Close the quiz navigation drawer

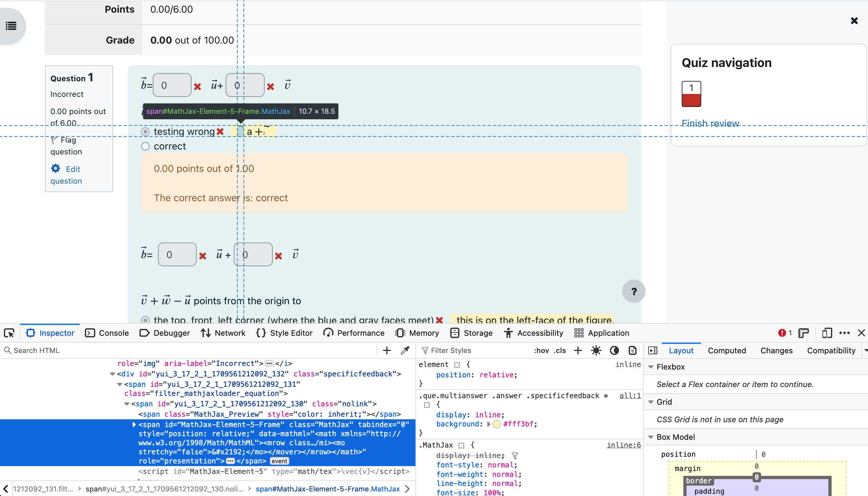[854, 21]
